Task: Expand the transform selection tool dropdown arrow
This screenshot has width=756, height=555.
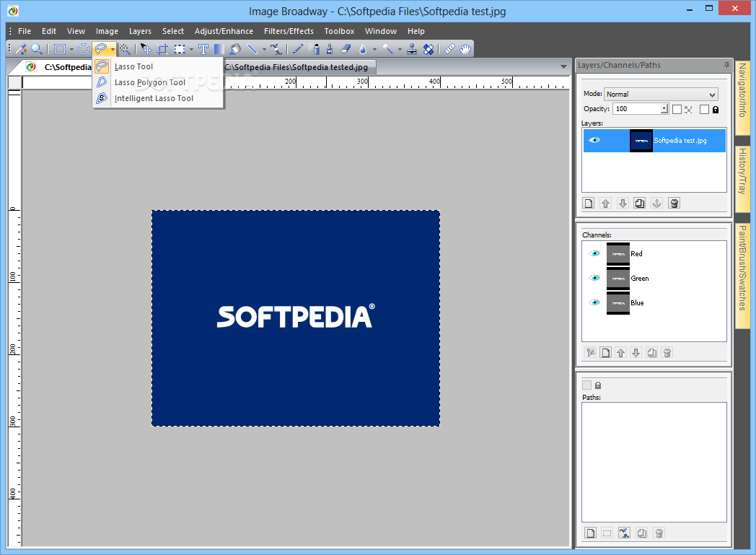Action: click(191, 49)
